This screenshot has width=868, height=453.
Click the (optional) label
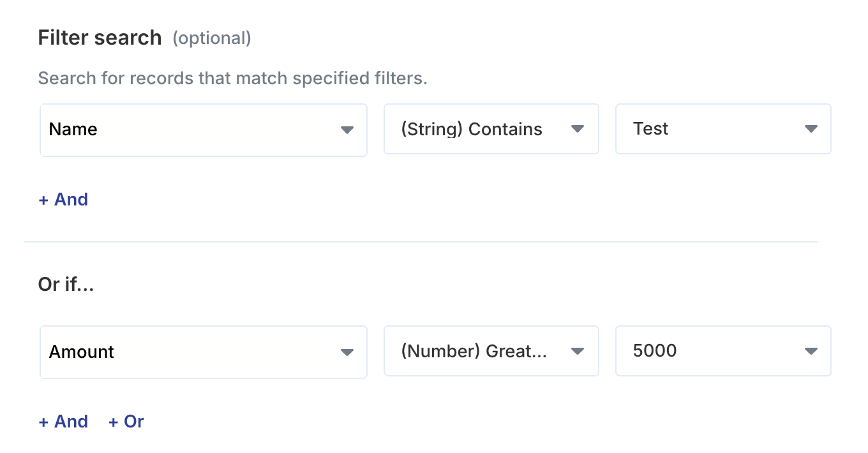[212, 39]
